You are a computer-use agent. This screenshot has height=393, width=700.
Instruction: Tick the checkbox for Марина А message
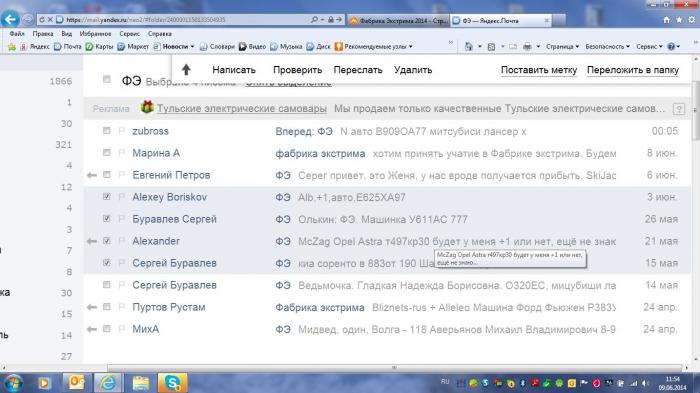pos(106,153)
